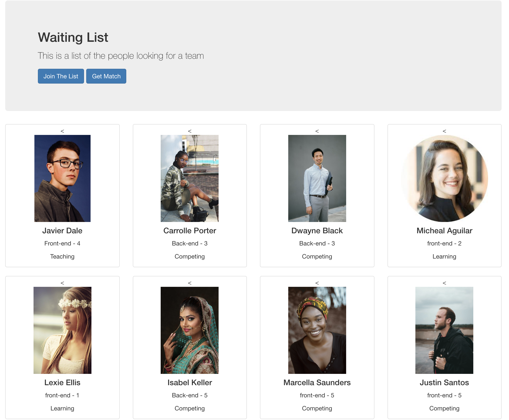This screenshot has height=420, width=509.
Task: Click the chevron above Lexie Ellis's photo
Action: point(62,283)
